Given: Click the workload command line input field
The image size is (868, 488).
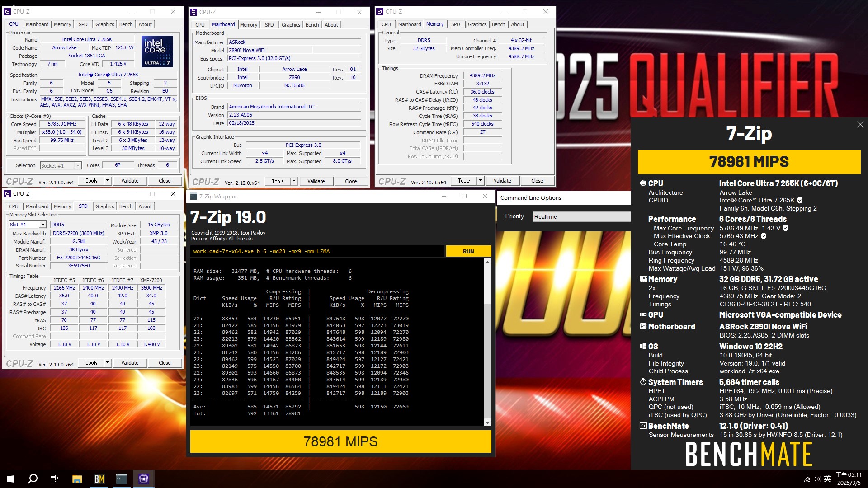Looking at the screenshot, I should [x=317, y=252].
